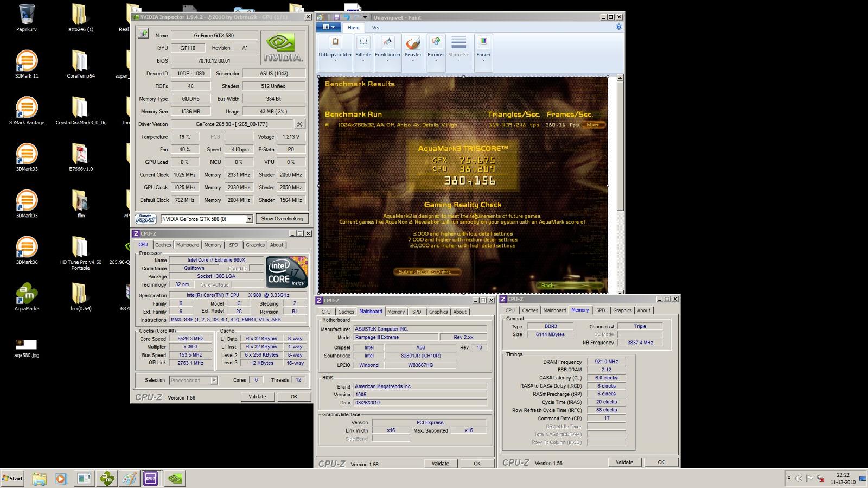Select the CrystalDiskMark3_0_0g folder
Image resolution: width=868 pixels, height=488 pixels.
(x=80, y=111)
